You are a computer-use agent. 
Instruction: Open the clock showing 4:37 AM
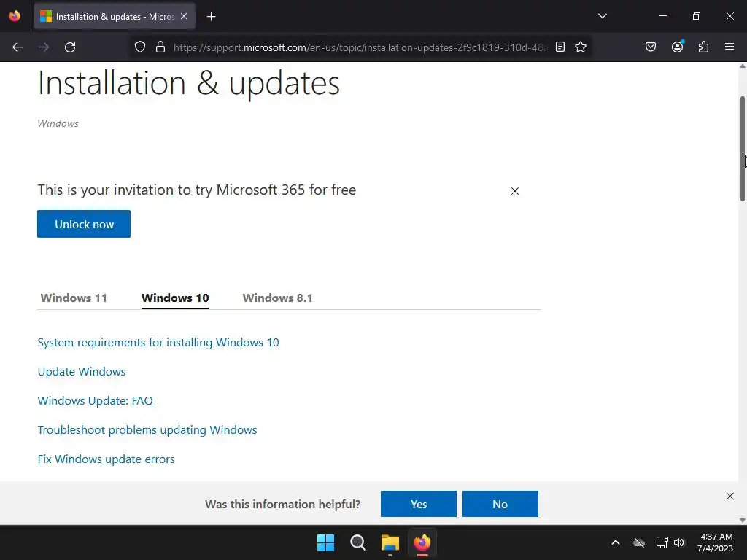[x=715, y=542]
